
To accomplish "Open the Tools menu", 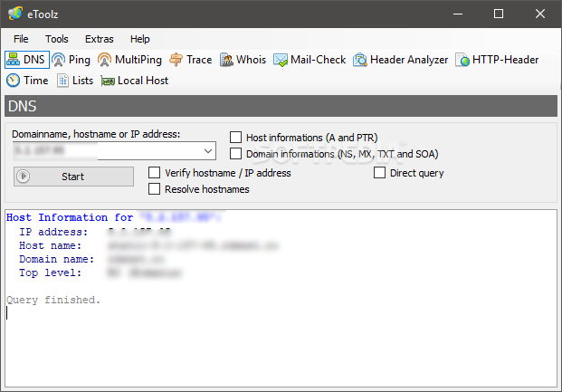I will [57, 39].
